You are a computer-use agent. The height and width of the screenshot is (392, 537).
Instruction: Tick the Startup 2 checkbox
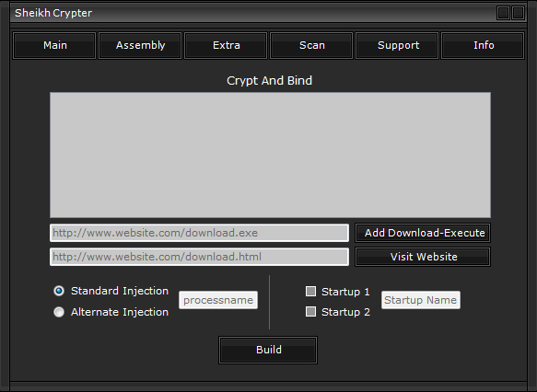[x=310, y=312]
